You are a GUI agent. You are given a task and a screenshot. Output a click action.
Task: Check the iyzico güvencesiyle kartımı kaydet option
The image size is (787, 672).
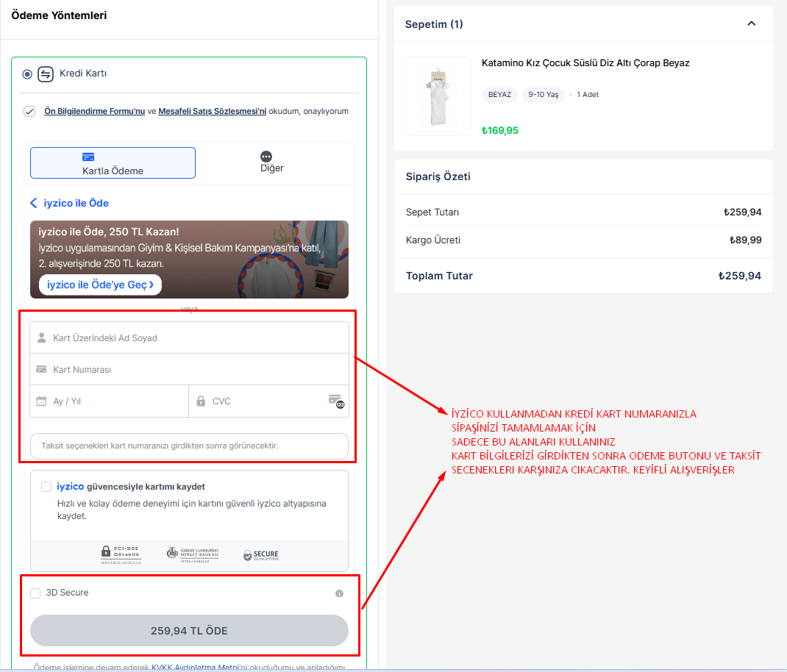click(x=47, y=486)
